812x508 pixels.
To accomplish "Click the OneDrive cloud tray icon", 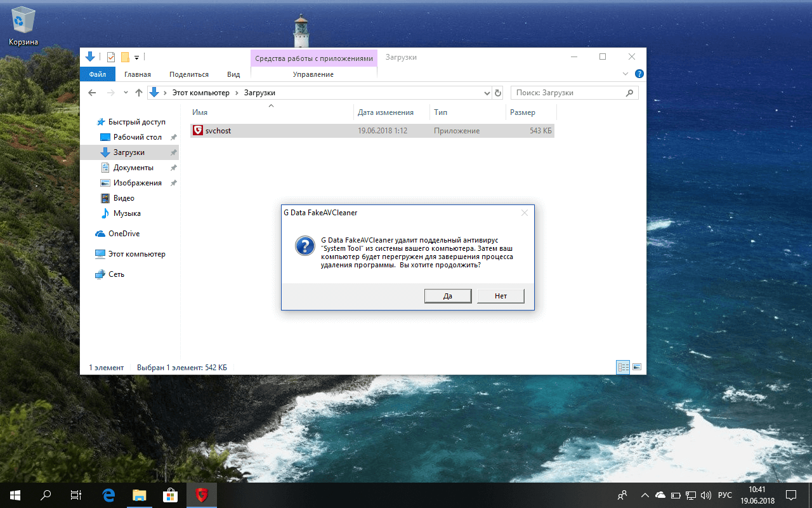I will click(x=660, y=495).
